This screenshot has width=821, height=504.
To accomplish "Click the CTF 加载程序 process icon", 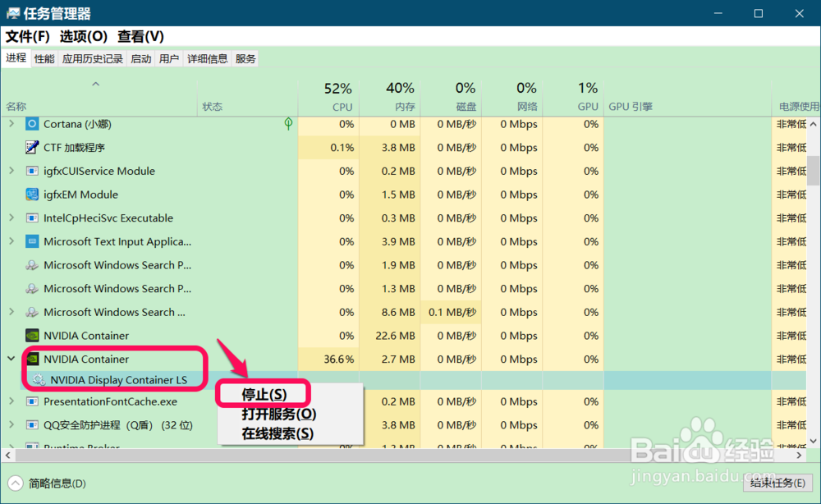I will tap(30, 147).
